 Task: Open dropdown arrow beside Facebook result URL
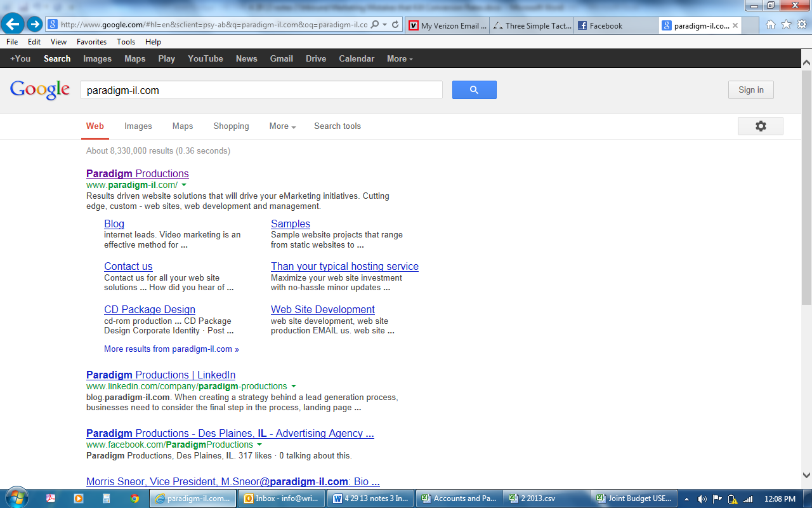pyautogui.click(x=259, y=444)
